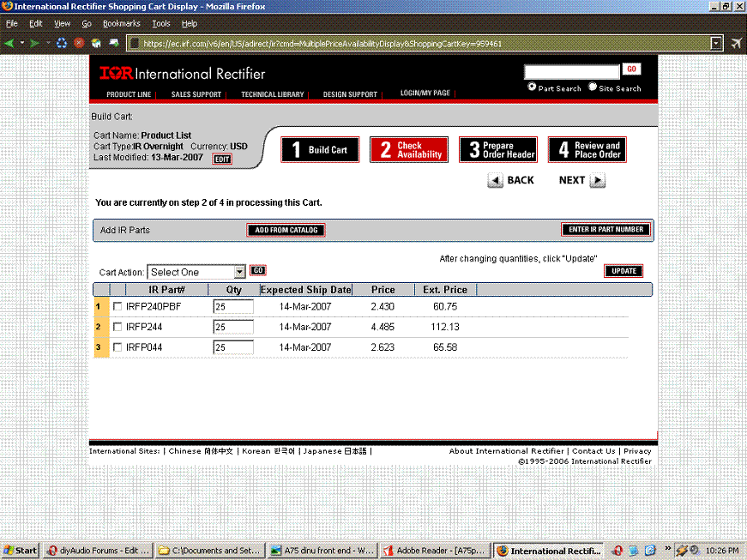Viewport: 747px width, 560px height.
Task: Check the box for IRFP240PBF
Action: [x=117, y=306]
